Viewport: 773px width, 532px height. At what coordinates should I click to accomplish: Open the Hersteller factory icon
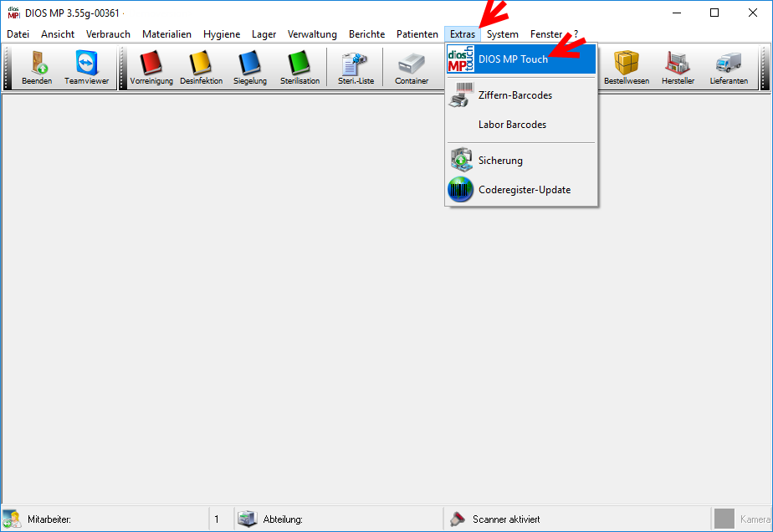pos(678,64)
